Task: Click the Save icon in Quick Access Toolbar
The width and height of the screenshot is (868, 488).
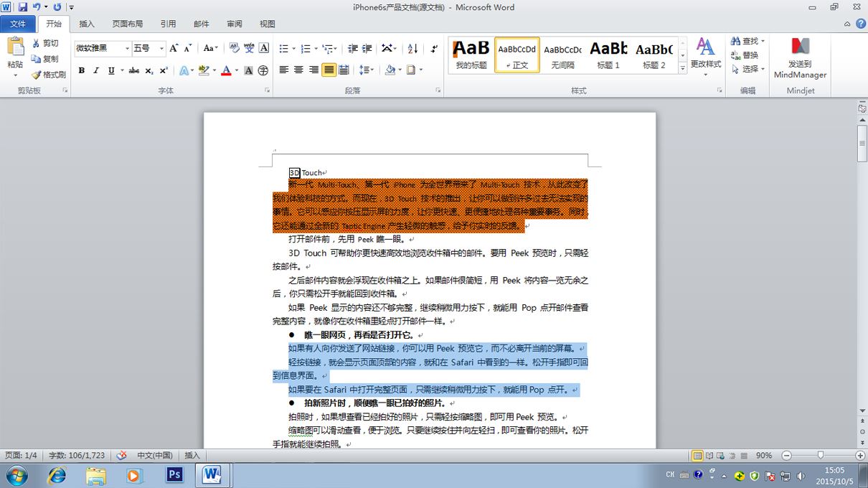Action: 22,7
